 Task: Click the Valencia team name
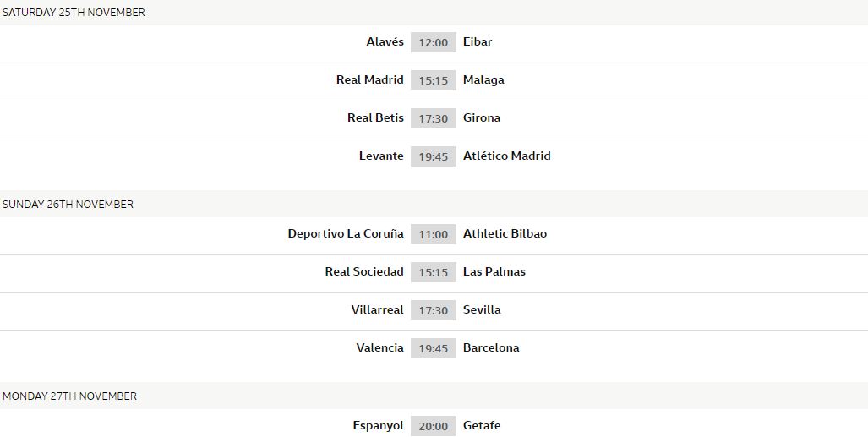(x=379, y=347)
